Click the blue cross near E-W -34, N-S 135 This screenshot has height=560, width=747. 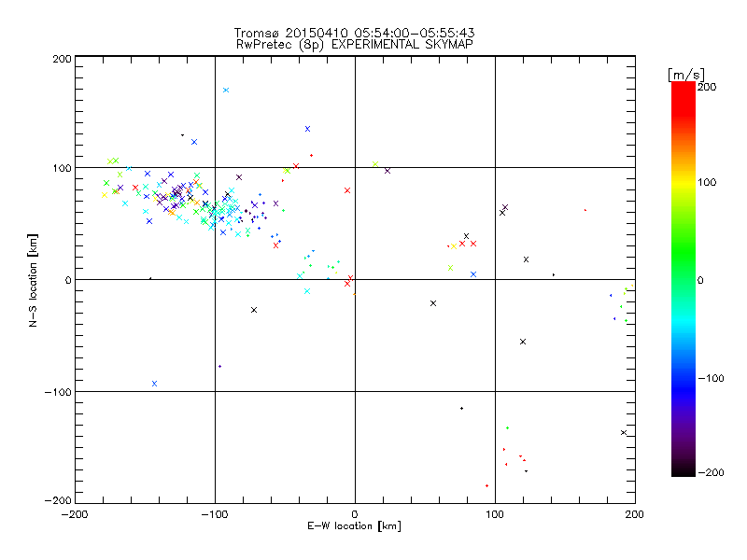coord(308,129)
